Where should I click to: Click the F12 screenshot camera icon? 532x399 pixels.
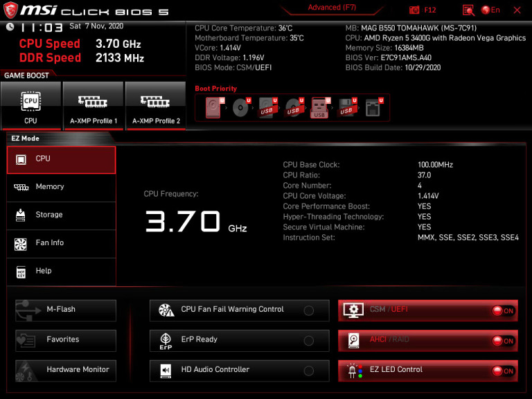click(414, 10)
